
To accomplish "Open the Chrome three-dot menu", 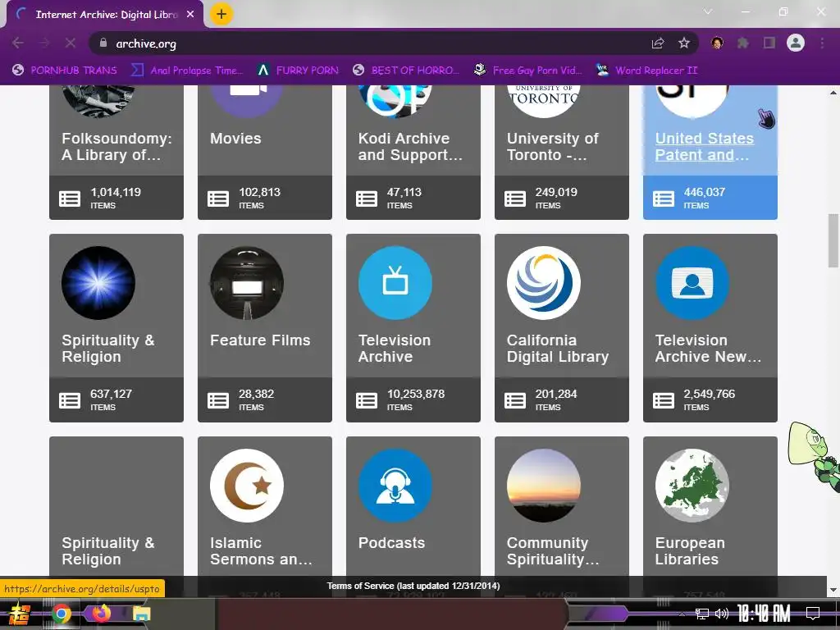I will (822, 43).
